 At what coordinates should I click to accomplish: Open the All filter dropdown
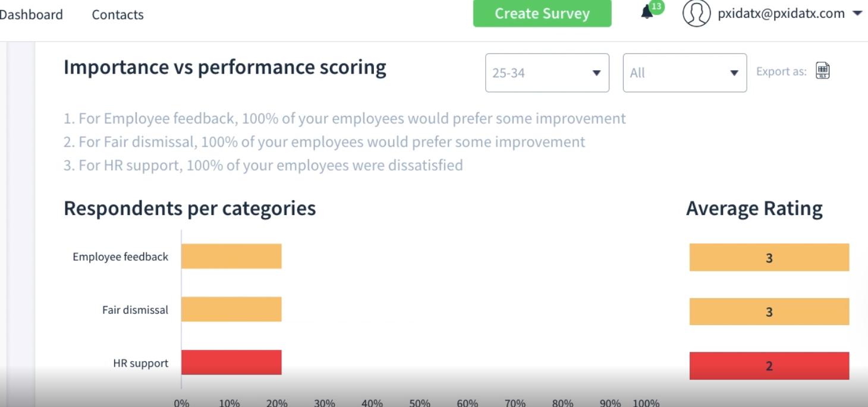684,73
